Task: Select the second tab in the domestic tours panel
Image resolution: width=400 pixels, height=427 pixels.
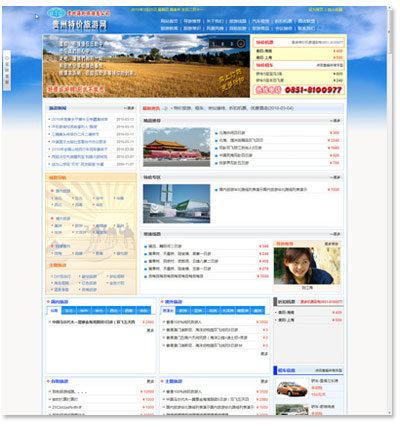Action: point(69,310)
